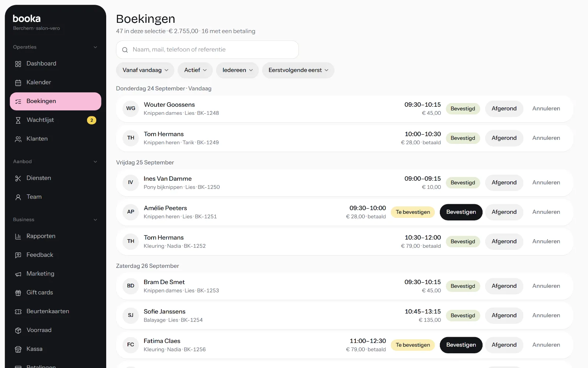Click the Voorraad box icon
Viewport: 588px width, 368px height.
(x=18, y=330)
